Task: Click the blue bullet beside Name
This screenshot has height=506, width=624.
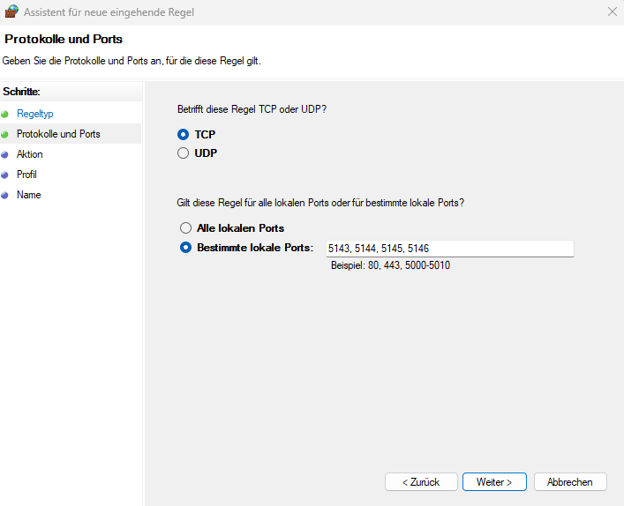Action: click(5, 195)
